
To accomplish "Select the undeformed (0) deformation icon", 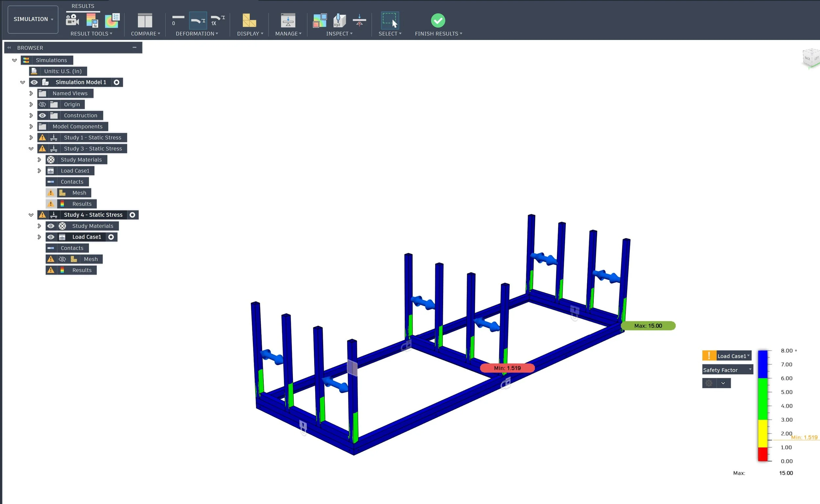I will coord(178,20).
